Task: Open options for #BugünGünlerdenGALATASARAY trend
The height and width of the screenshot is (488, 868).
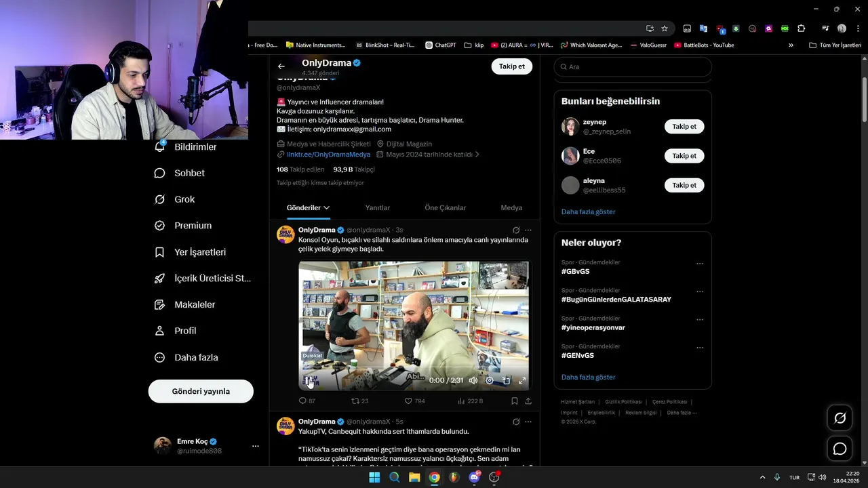Action: tap(700, 292)
